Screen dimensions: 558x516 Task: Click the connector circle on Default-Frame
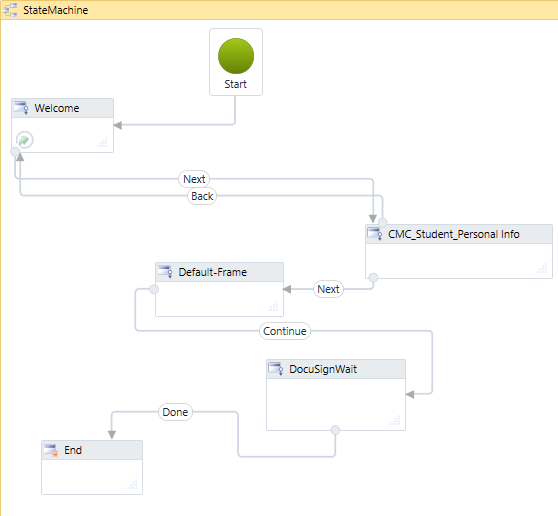pyautogui.click(x=154, y=289)
